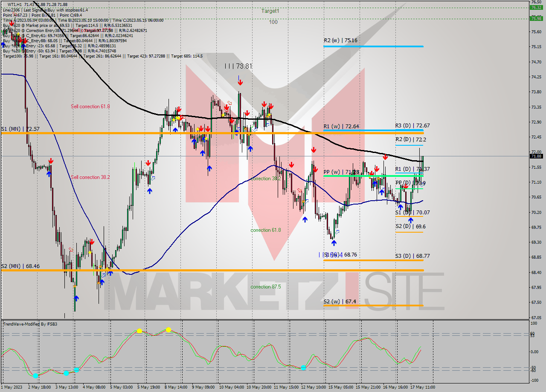
Task: Click the PP (w) | 71.28 pivot label
Action: pos(341,172)
